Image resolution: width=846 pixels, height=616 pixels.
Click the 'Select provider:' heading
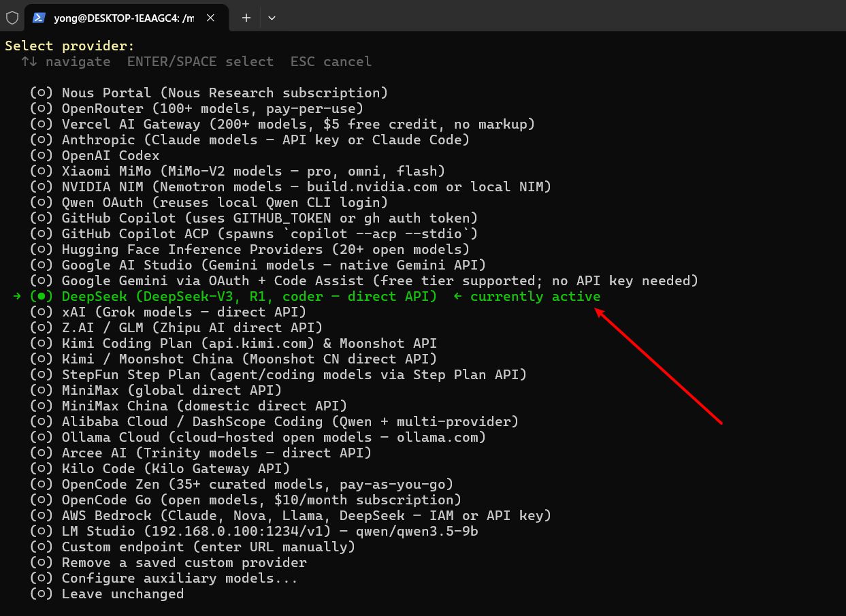[x=70, y=46]
